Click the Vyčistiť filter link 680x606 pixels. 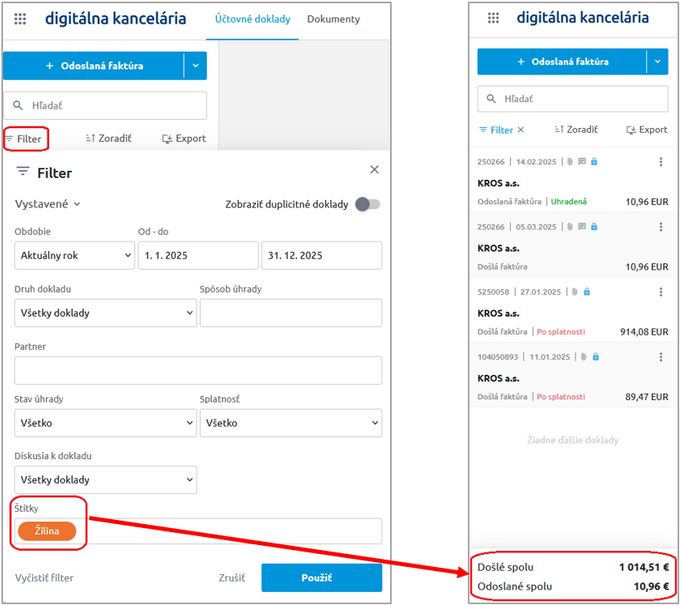pos(44,578)
